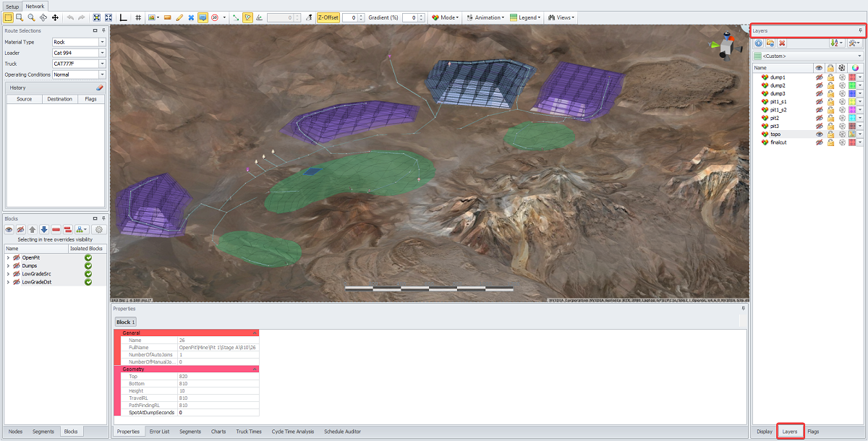
Task: Toggle visibility of the topo layer
Action: (819, 134)
